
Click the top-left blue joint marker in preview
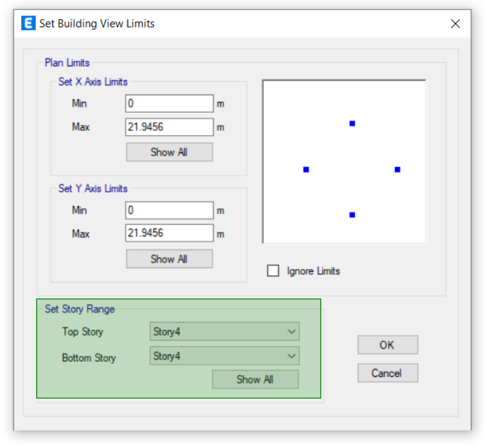(x=352, y=124)
